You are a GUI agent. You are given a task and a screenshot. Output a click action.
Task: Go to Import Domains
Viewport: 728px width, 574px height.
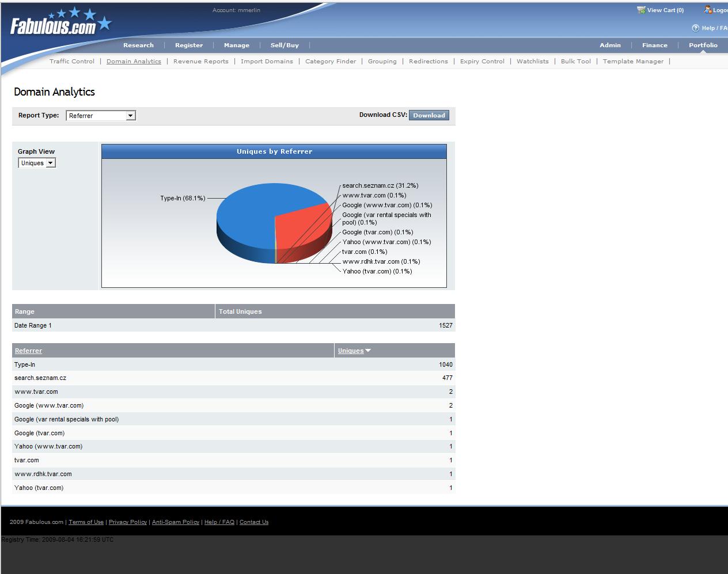click(267, 61)
